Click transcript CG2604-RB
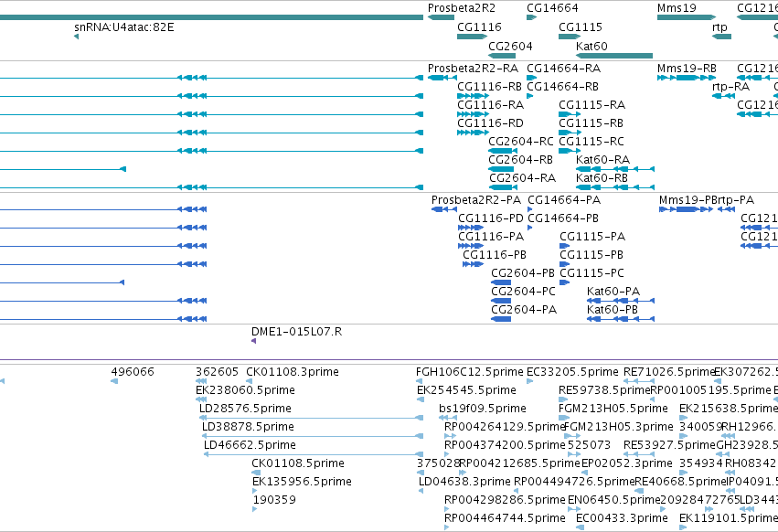 click(520, 160)
